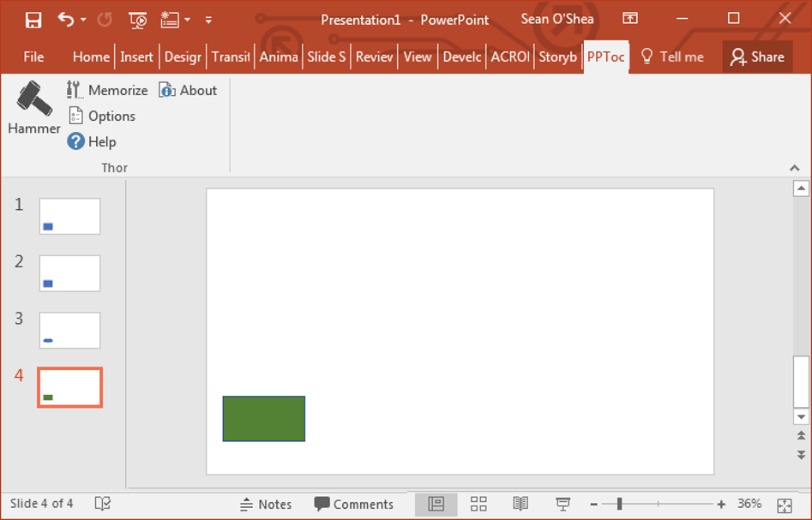Open the Developer tab
The width and height of the screenshot is (812, 520).
tap(462, 57)
